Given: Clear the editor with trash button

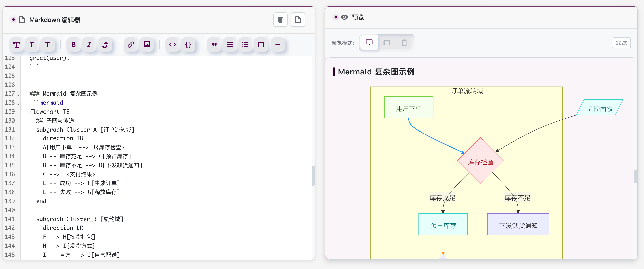Looking at the screenshot, I should 280,20.
